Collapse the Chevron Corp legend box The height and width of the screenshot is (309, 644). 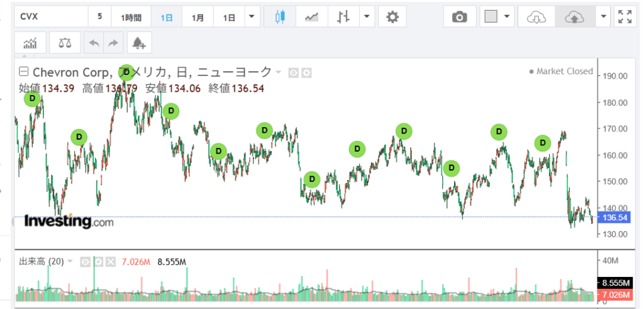tap(24, 72)
